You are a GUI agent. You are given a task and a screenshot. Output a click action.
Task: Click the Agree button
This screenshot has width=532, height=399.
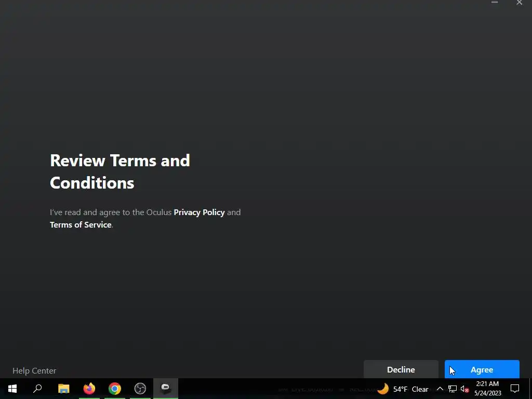point(482,369)
